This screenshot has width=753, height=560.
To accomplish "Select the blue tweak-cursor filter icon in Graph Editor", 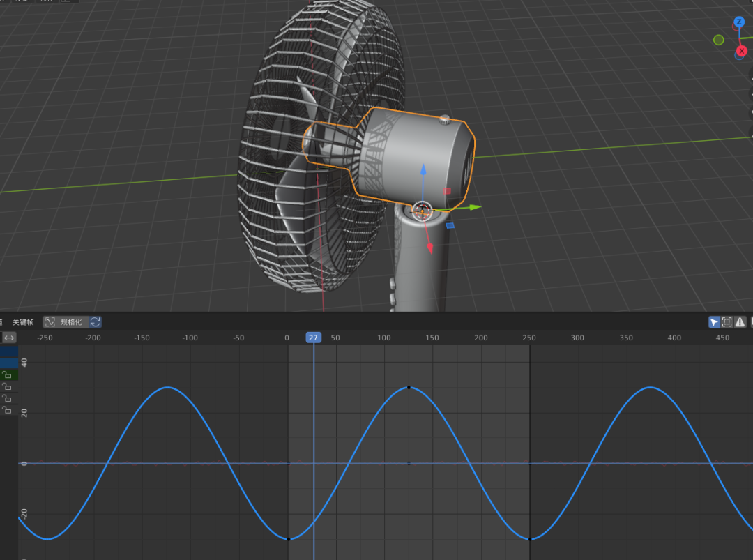I will point(714,321).
